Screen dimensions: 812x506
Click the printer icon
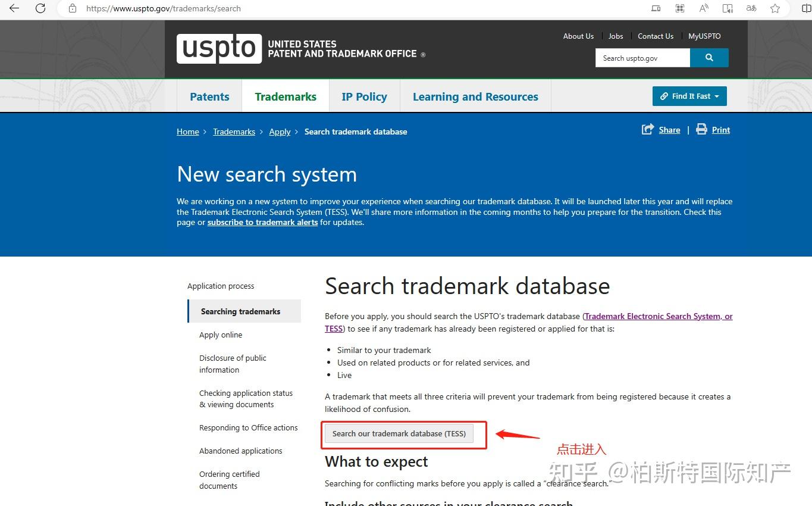702,129
